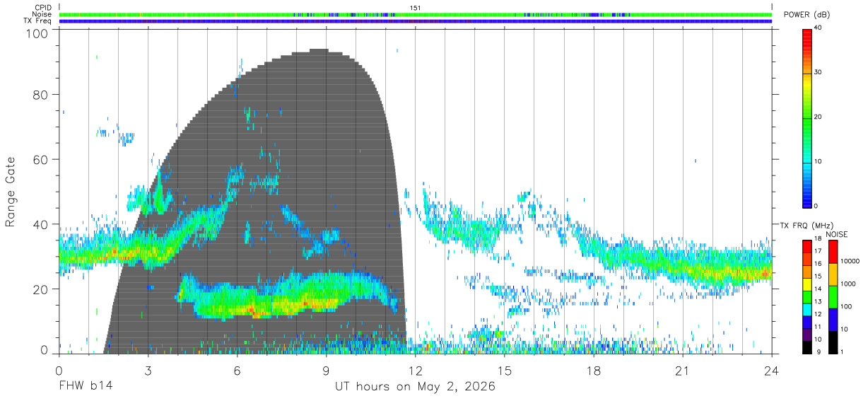Screen dimensions: 868x401
Task: Select the "10000" label on the NOISE legend
Action: [849, 262]
